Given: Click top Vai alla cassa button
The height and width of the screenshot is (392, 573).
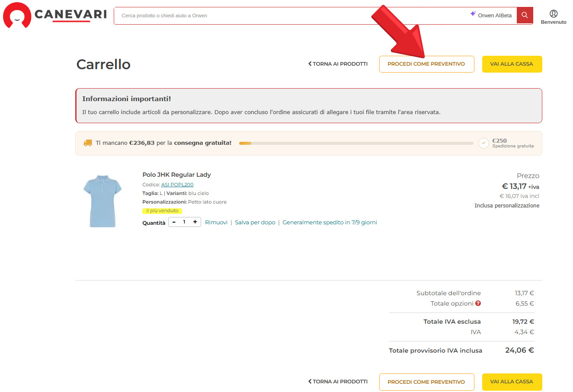Looking at the screenshot, I should [x=512, y=64].
